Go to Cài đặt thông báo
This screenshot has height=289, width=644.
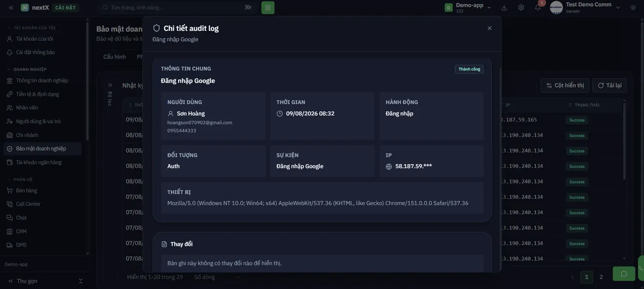43,52
